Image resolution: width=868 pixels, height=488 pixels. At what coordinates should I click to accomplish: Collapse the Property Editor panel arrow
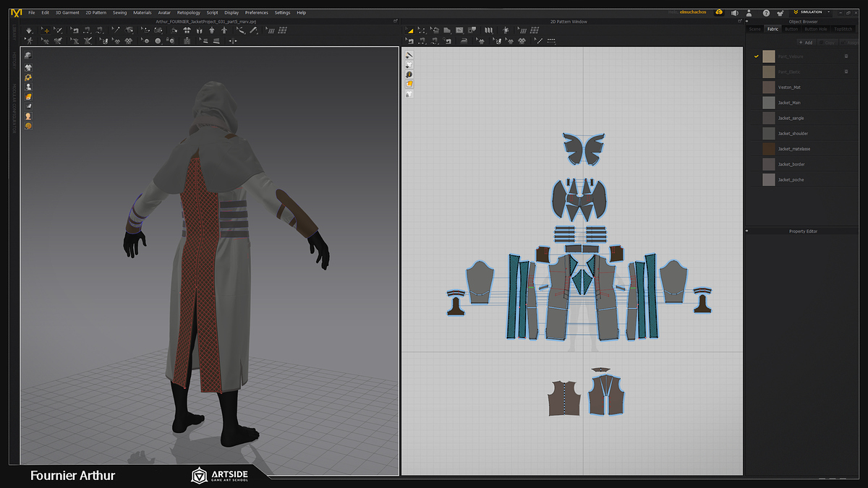[748, 231]
